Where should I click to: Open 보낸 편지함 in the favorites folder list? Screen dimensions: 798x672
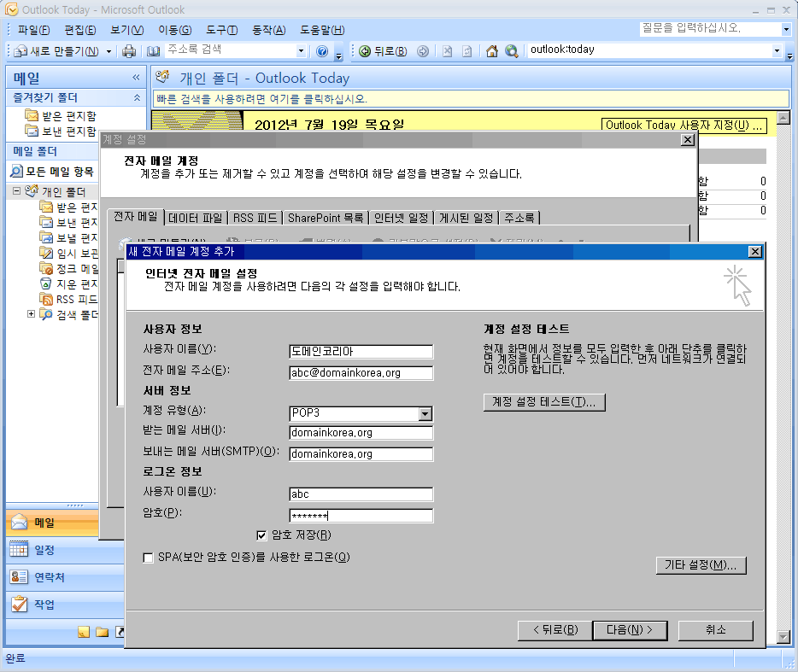(x=61, y=131)
